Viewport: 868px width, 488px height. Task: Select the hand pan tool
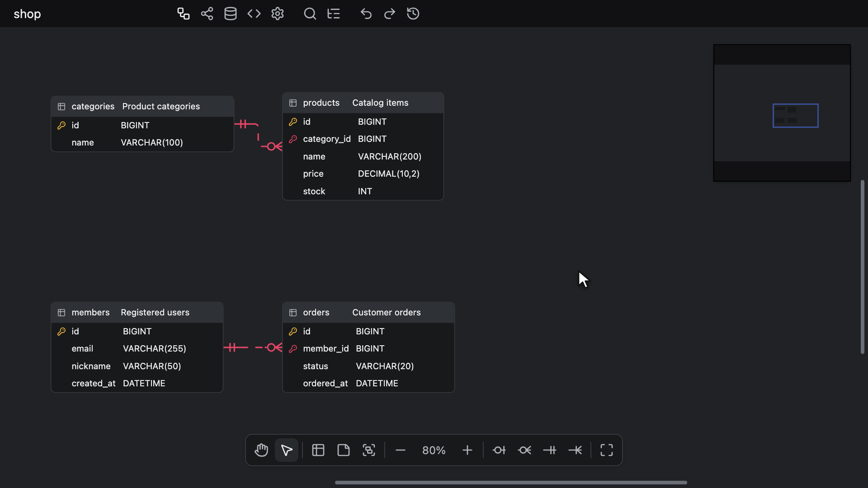pyautogui.click(x=261, y=450)
